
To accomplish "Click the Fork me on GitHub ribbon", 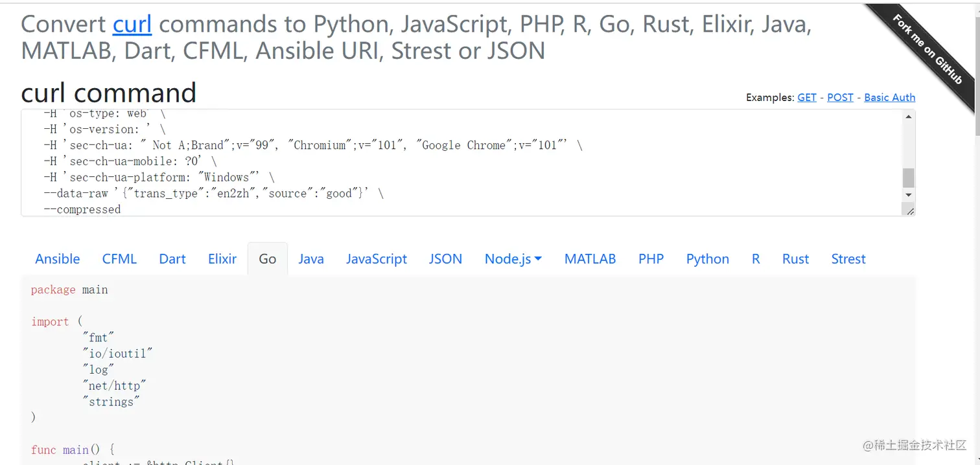I will [x=927, y=49].
